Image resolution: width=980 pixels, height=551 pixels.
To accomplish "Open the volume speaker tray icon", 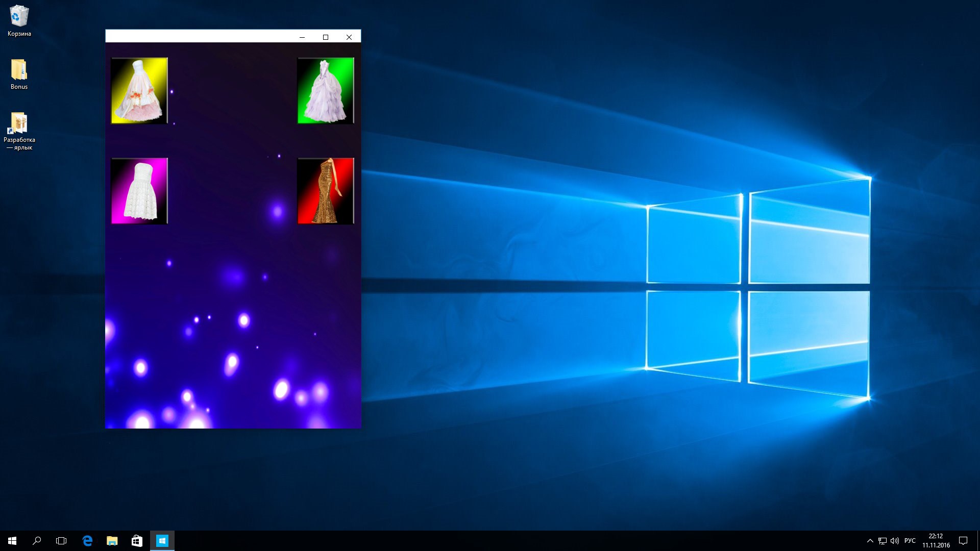I will click(895, 541).
